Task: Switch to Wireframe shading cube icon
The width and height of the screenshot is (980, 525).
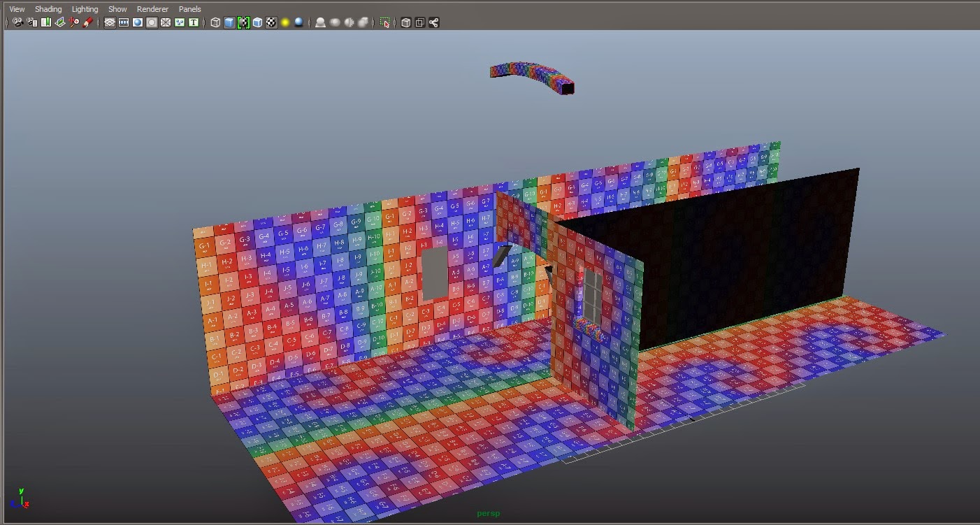Action: point(215,22)
